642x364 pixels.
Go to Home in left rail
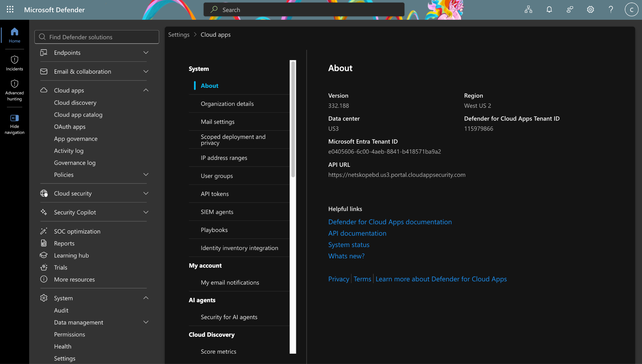tap(14, 35)
